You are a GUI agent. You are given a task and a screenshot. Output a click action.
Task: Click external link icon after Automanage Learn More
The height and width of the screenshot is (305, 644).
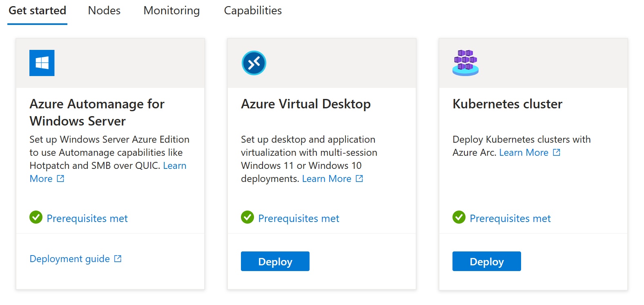[x=60, y=178]
